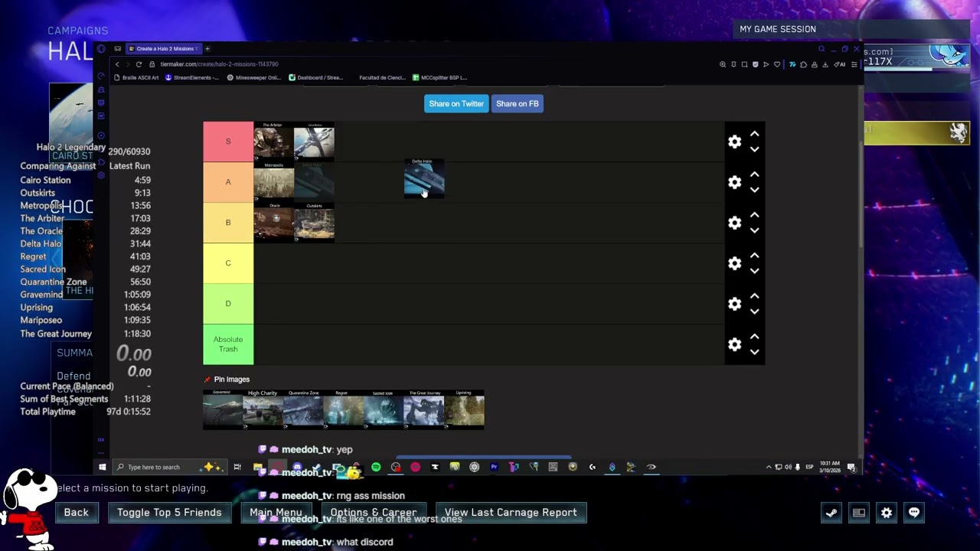Select Metropolis thumbnail in A tier
Image resolution: width=980 pixels, height=551 pixels.
pos(273,182)
